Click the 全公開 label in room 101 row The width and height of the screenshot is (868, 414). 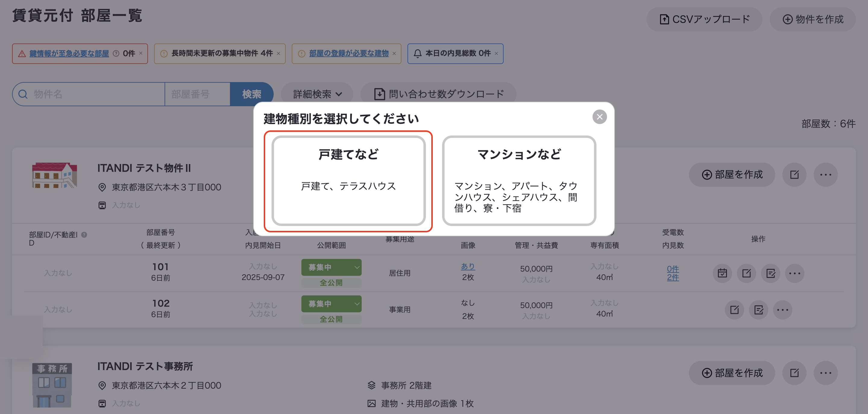(331, 282)
